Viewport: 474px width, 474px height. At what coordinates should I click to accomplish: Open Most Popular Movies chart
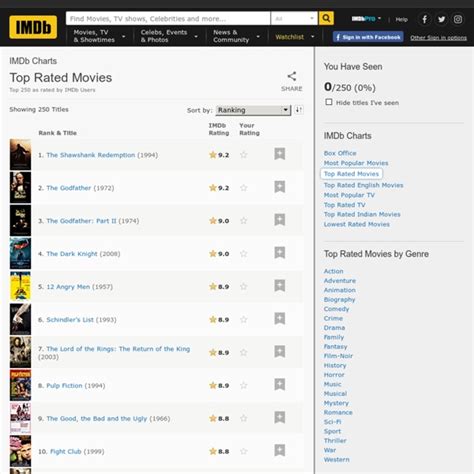pyautogui.click(x=356, y=163)
